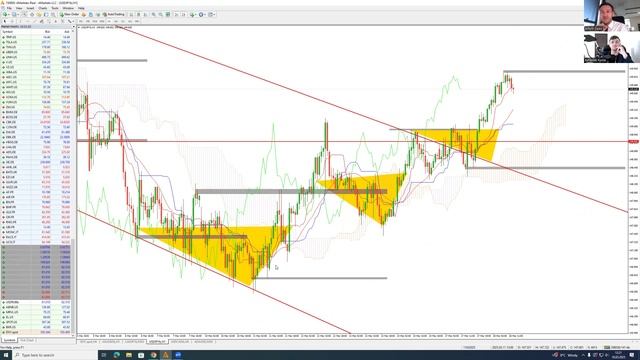Zoom out on the chart
The width and height of the screenshot is (640, 360).
pyautogui.click(x=160, y=14)
